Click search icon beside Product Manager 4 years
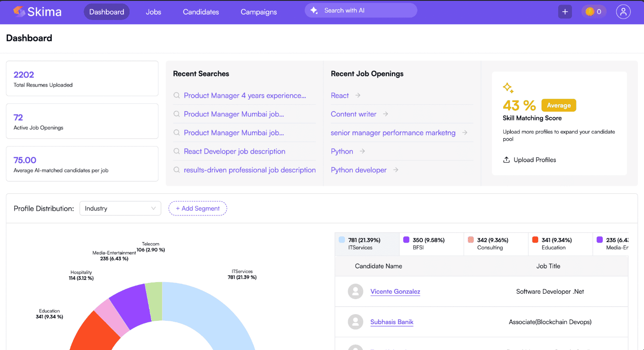 [x=177, y=95]
